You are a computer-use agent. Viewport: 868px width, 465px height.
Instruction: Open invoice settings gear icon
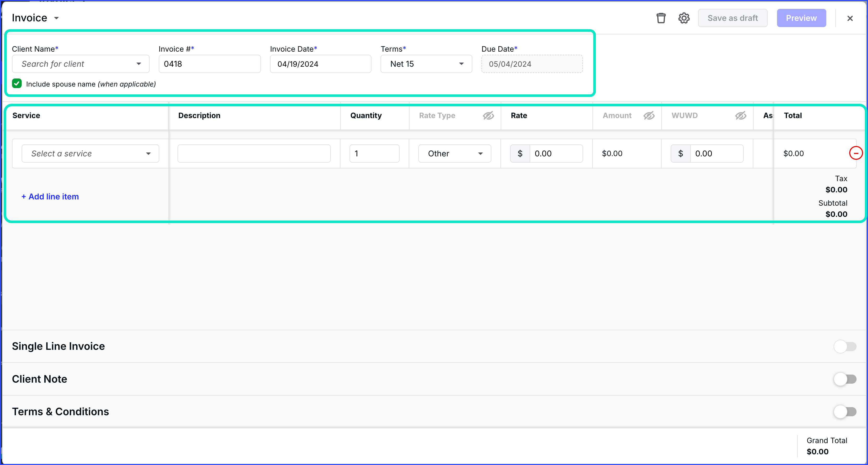click(x=684, y=18)
